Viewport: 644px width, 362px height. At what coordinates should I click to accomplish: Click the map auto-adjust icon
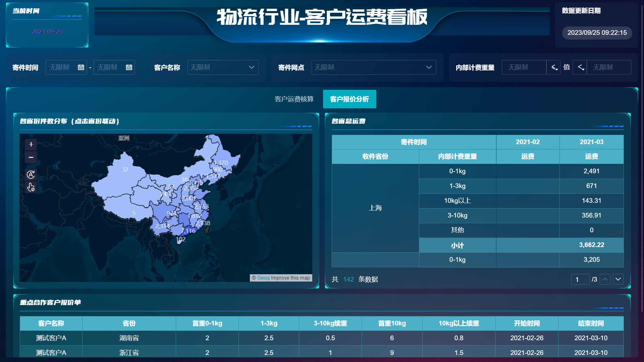coord(31,175)
